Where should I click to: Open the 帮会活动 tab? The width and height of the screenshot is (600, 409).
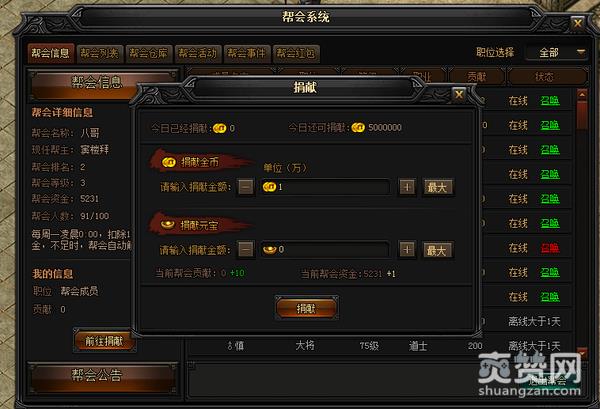coord(197,54)
